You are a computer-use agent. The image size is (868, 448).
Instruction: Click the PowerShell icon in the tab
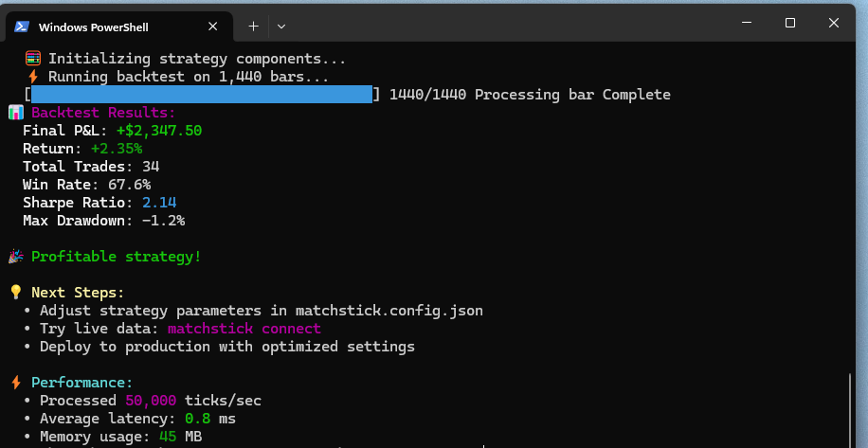coord(22,27)
